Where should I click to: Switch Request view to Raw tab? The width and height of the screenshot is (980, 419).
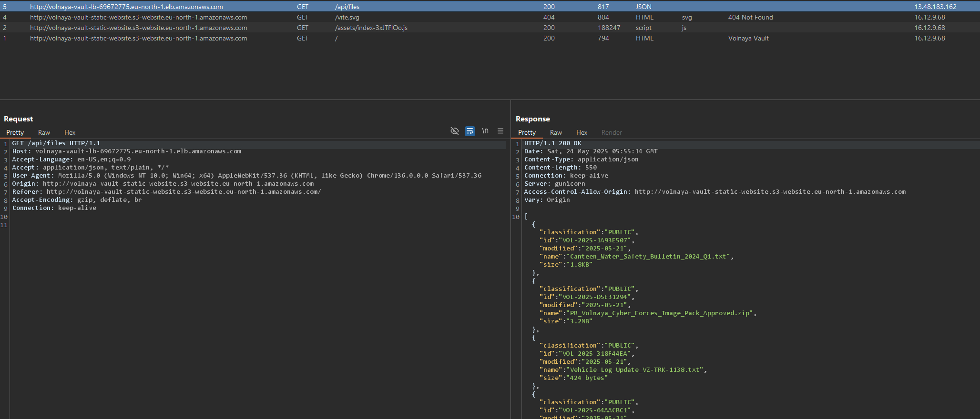(44, 132)
